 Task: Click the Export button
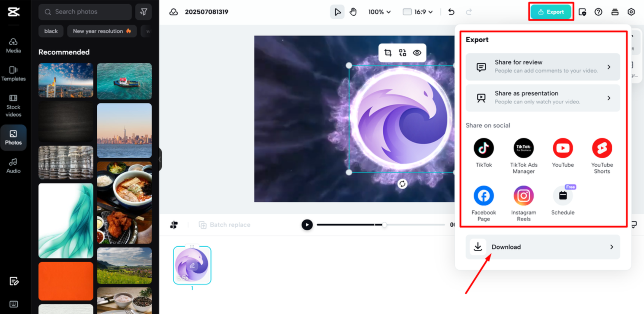pos(551,12)
